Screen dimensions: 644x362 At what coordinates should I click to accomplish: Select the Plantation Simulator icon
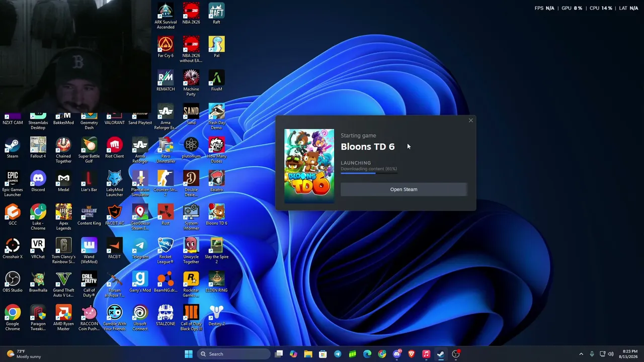click(140, 184)
